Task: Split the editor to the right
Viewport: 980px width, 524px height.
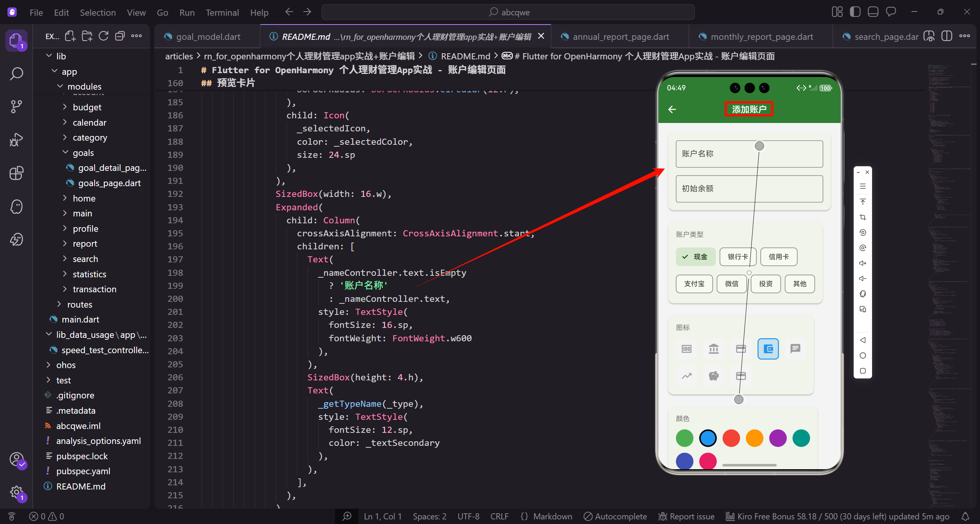Action: [x=947, y=36]
